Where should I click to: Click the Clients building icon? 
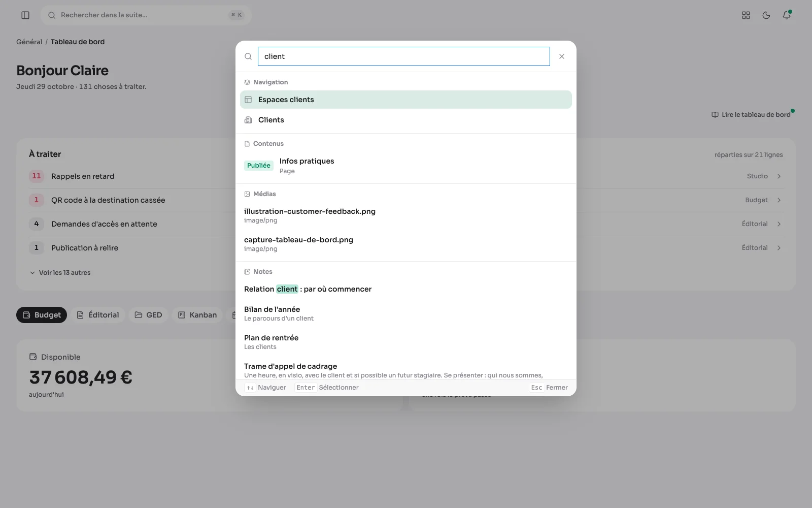[248, 120]
